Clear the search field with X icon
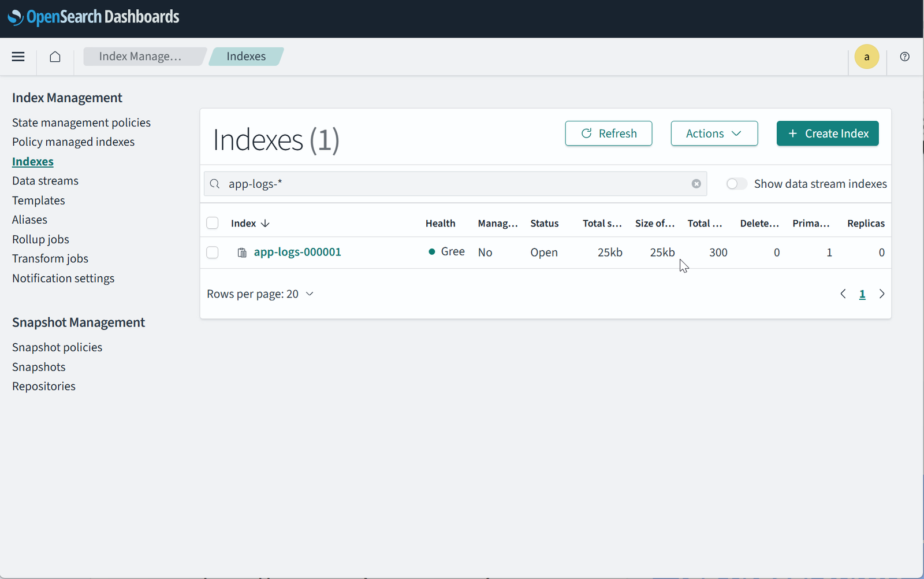This screenshot has width=924, height=579. [x=696, y=184]
